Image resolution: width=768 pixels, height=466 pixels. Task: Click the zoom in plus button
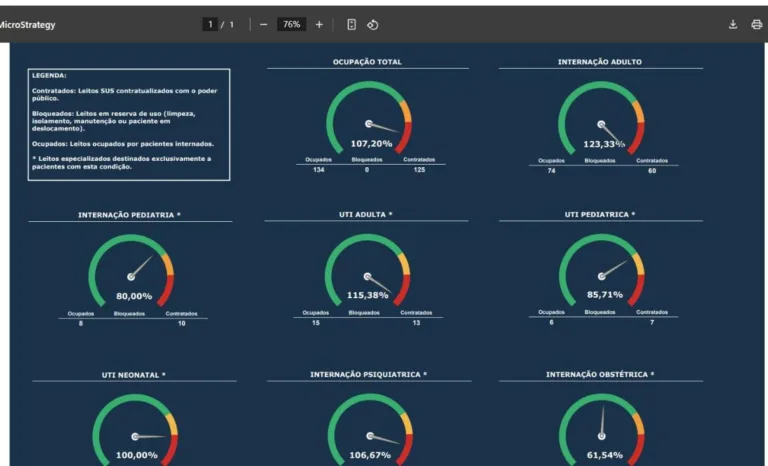coord(319,24)
